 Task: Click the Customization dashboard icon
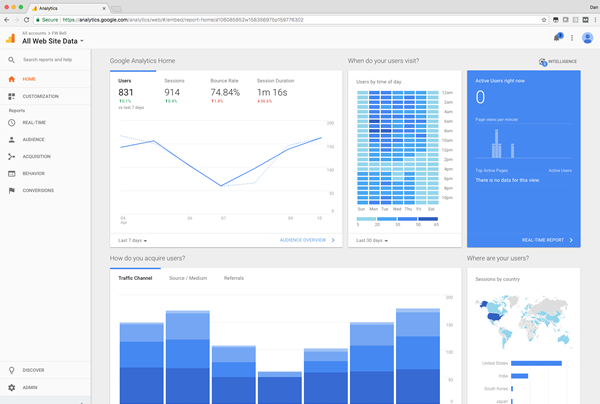tap(11, 96)
